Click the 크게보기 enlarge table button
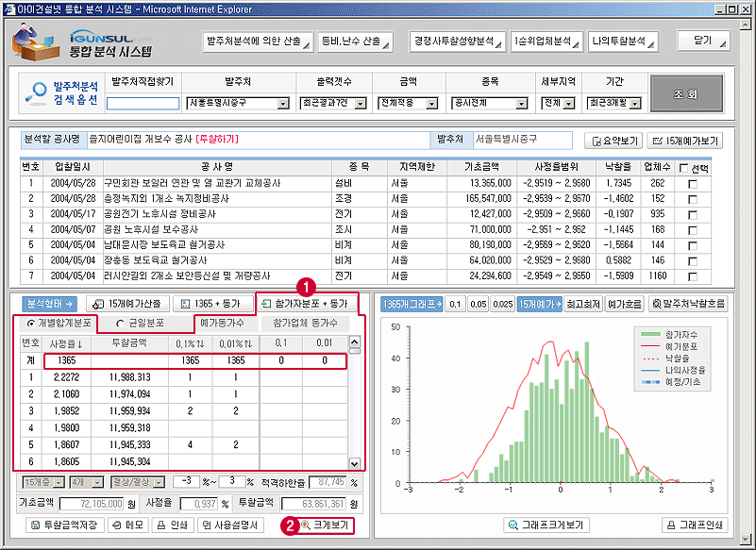This screenshot has width=756, height=550. click(326, 525)
